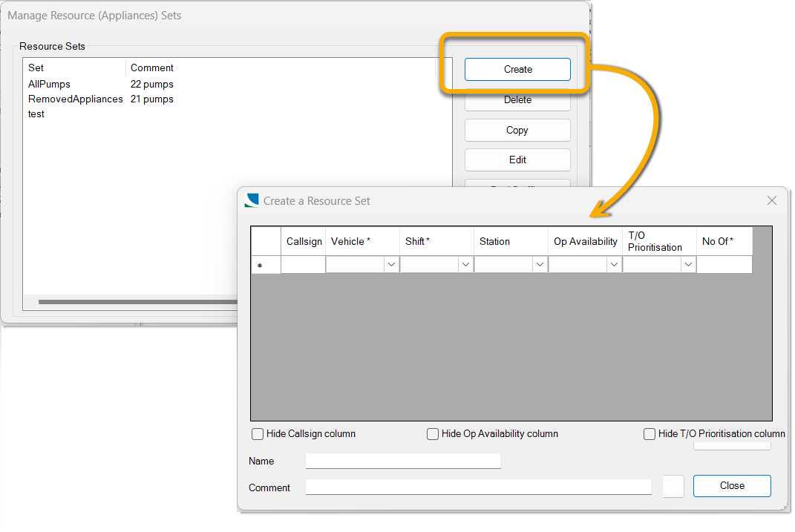Click the Op Availability column header
795x532 pixels.
585,242
